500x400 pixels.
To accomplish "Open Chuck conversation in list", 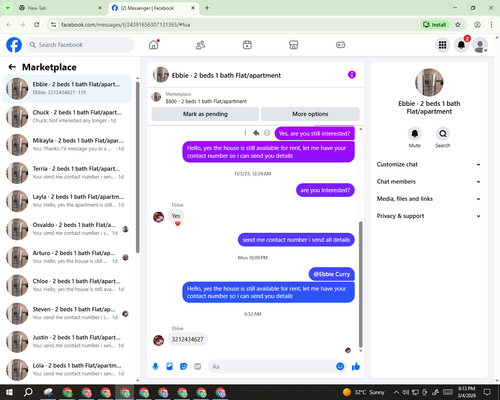I will (67, 117).
